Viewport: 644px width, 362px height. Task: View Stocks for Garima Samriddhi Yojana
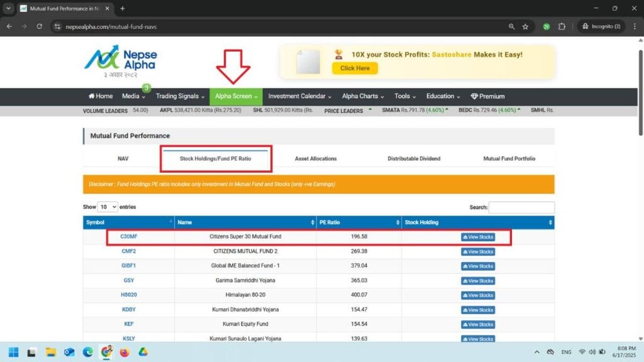(478, 281)
